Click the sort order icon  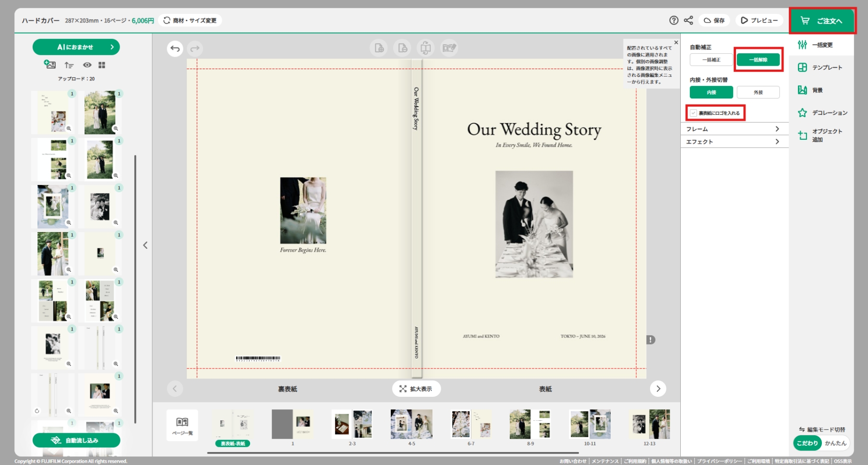[x=69, y=65]
